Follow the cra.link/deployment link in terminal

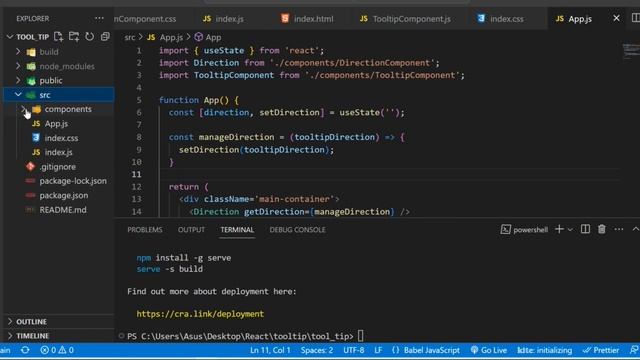pyautogui.click(x=200, y=314)
